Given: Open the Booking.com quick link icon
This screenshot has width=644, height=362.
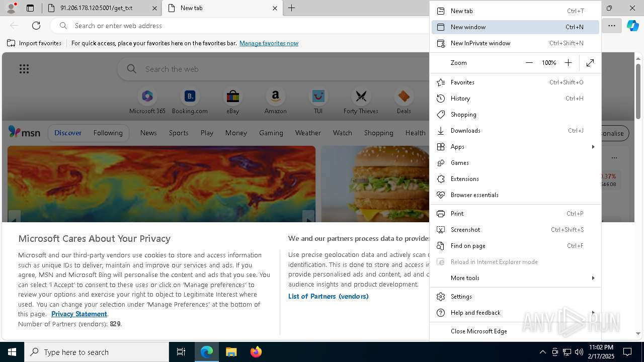Looking at the screenshot, I should click(190, 96).
